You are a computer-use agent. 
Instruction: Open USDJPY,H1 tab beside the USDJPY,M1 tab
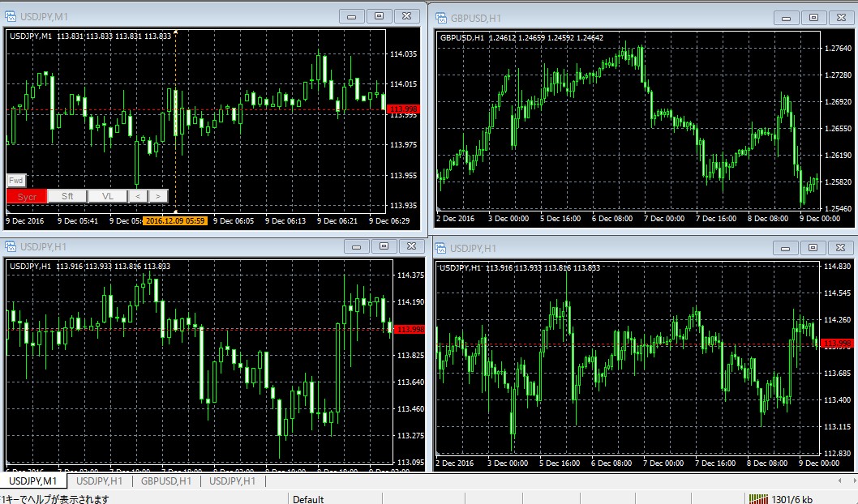99,481
